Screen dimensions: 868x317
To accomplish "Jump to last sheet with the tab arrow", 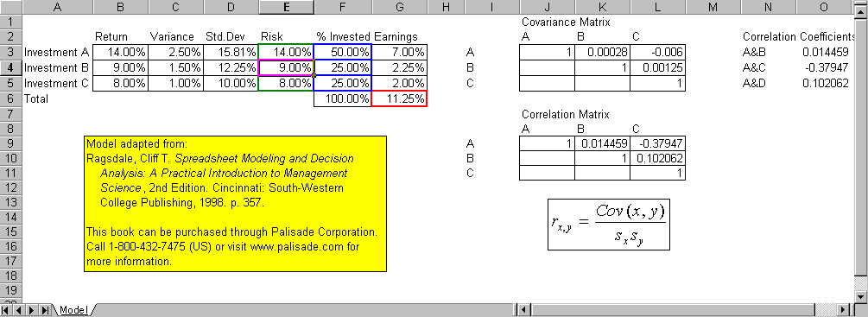I will click(x=46, y=310).
